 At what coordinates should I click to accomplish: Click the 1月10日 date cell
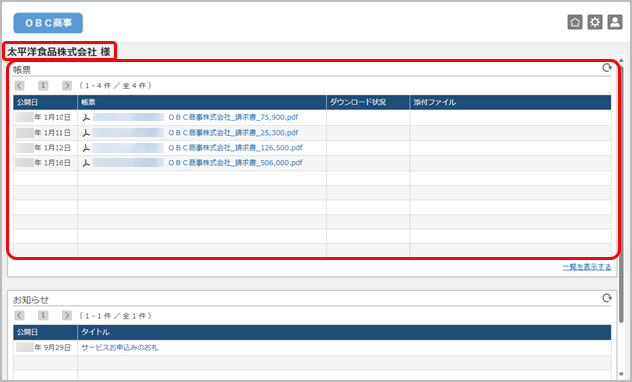pyautogui.click(x=46, y=117)
